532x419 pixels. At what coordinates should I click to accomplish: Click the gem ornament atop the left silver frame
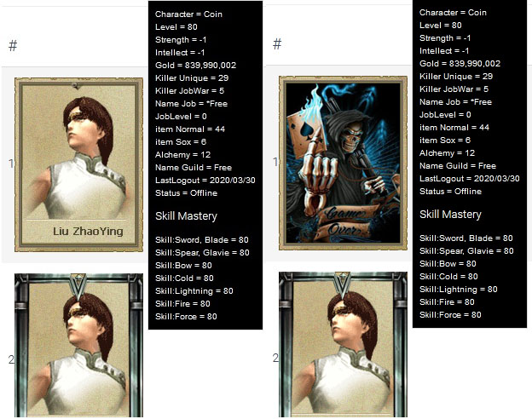coord(78,282)
